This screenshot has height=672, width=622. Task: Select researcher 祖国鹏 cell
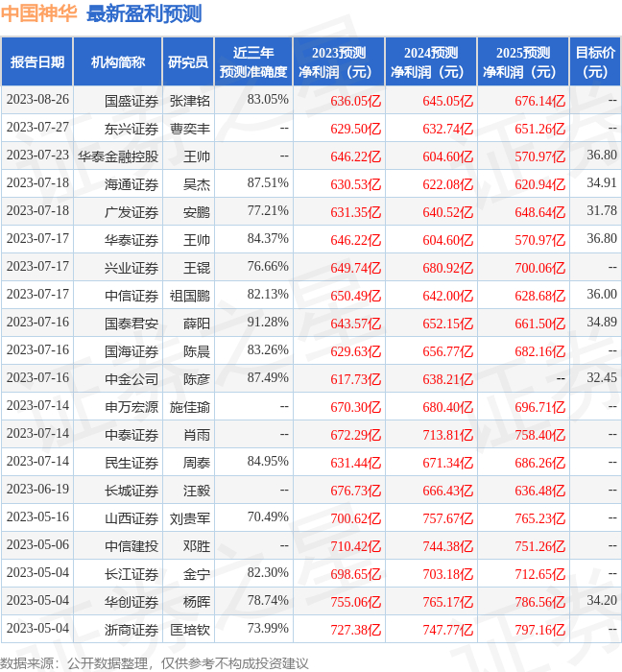190,296
